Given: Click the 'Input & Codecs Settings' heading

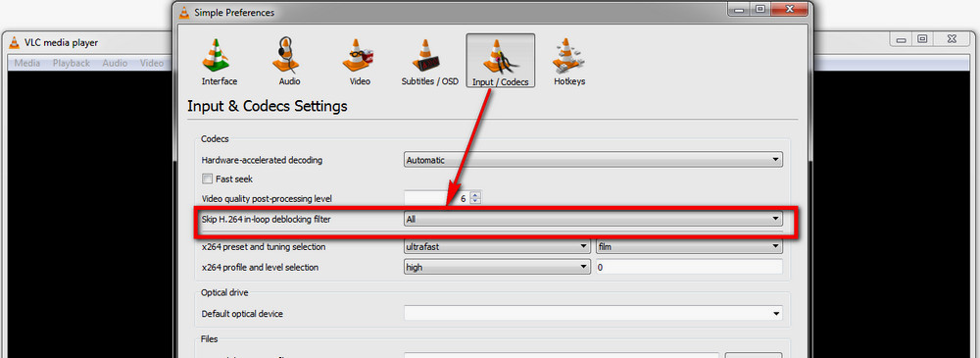Looking at the screenshot, I should [x=268, y=106].
